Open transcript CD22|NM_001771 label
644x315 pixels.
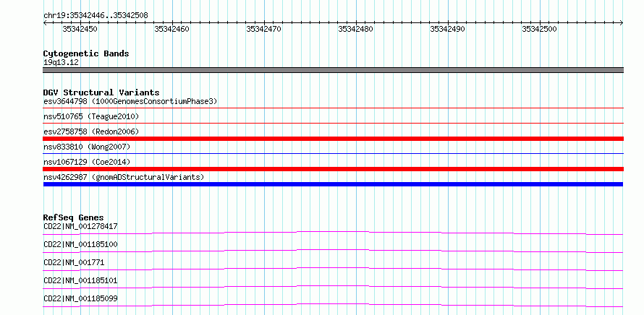74,262
